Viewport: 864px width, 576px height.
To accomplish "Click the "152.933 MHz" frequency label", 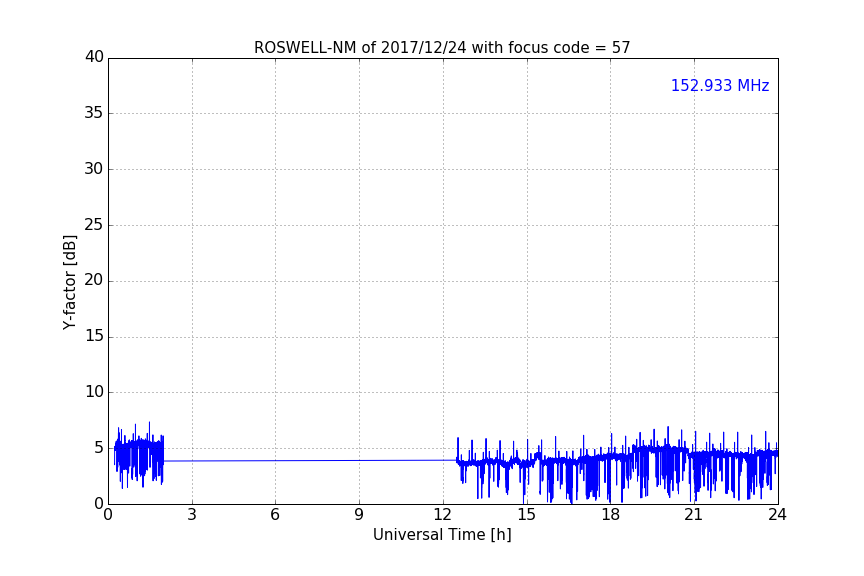I will pyautogui.click(x=720, y=85).
